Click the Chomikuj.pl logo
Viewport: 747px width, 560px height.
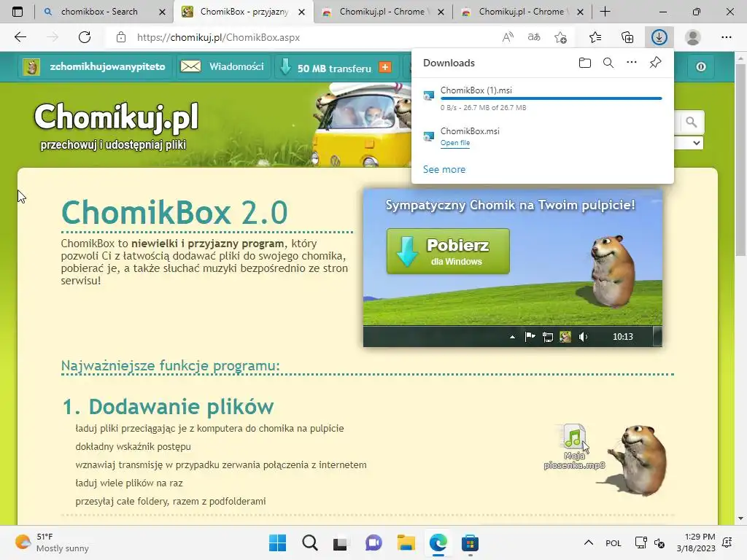116,117
